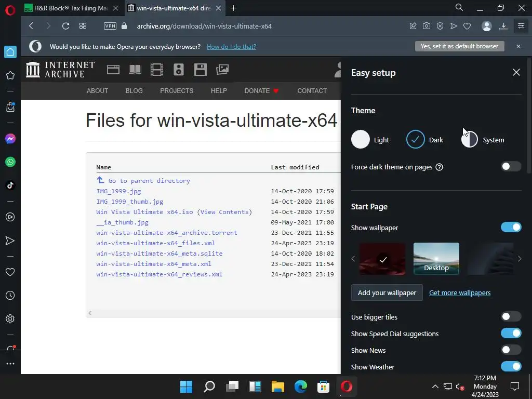Image resolution: width=532 pixels, height=399 pixels.
Task: Toggle Show Speed Dial suggestions
Action: click(511, 333)
